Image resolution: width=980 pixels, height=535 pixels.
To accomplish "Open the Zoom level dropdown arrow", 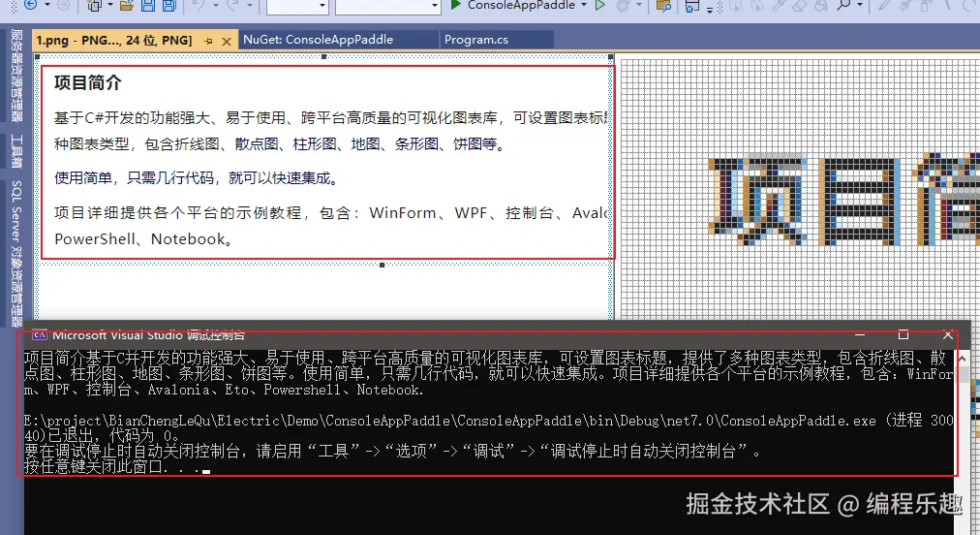I will tap(860, 5).
